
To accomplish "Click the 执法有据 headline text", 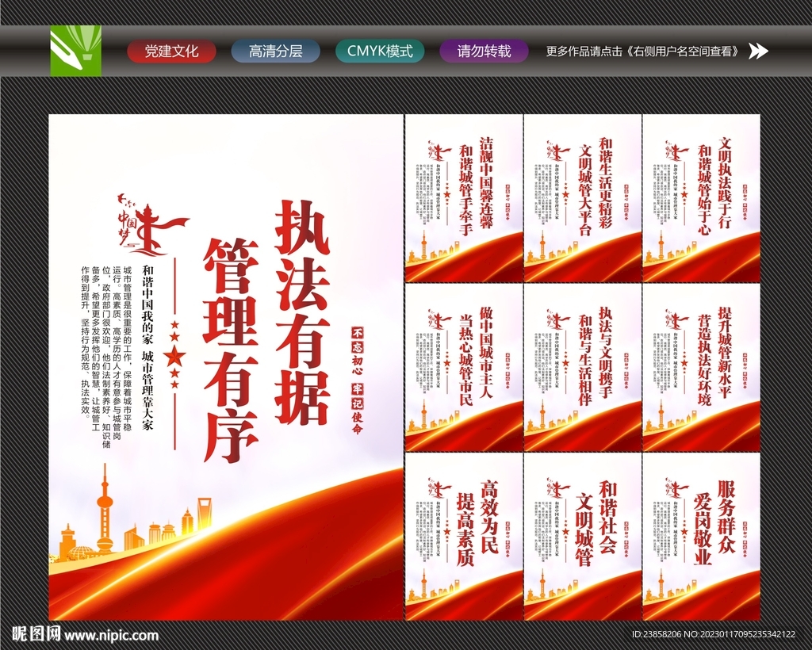I will tap(302, 312).
